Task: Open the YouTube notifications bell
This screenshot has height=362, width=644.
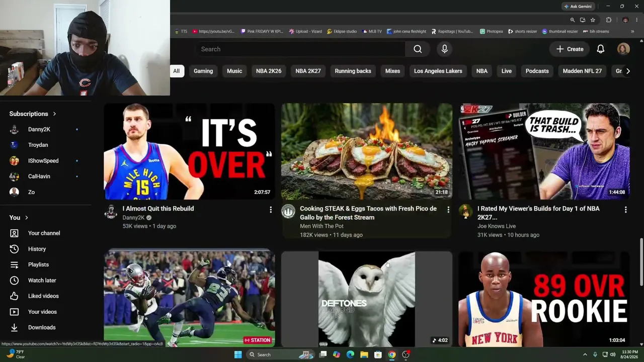Action: coord(601,49)
